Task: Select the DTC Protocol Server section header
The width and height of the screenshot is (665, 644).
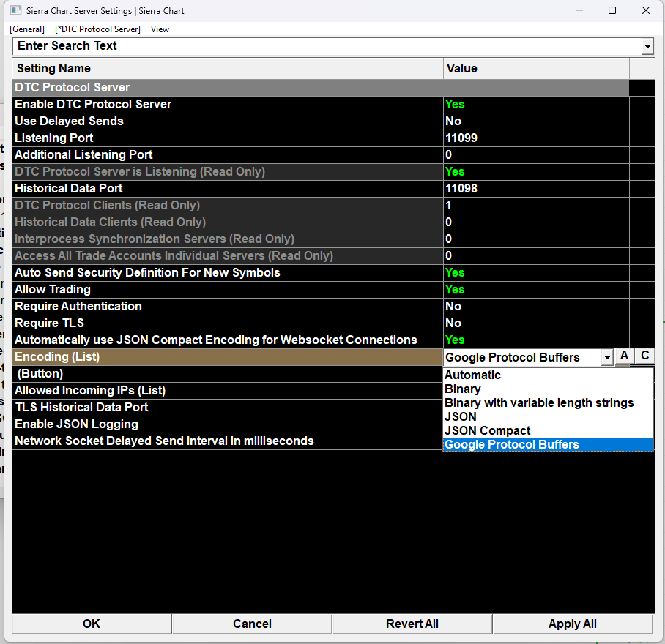Action: click(321, 88)
